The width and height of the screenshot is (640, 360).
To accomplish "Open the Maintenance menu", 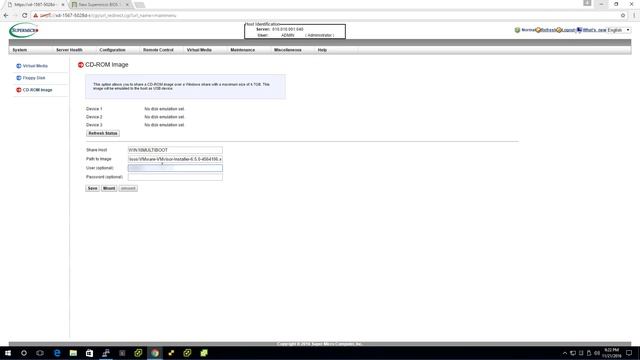I will pos(242,50).
